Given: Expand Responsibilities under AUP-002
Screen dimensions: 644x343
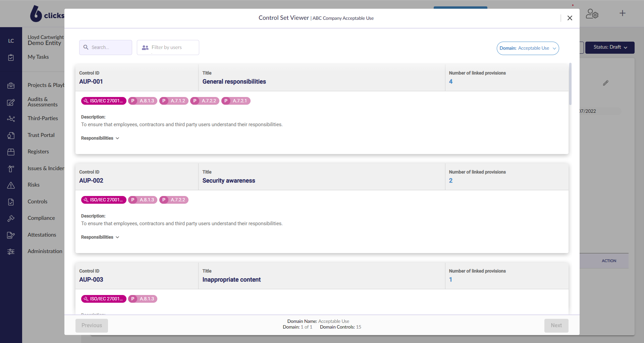Looking at the screenshot, I should pos(100,237).
